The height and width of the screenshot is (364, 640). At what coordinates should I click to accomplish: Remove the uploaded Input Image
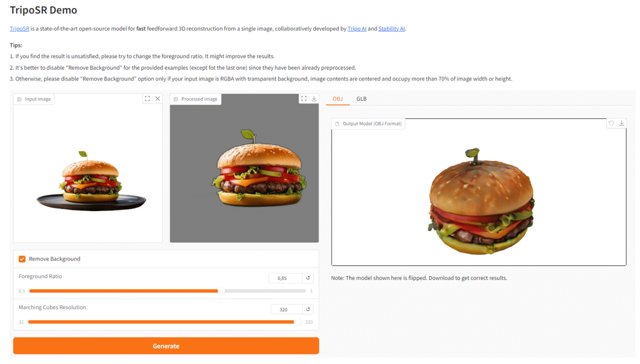coord(157,99)
